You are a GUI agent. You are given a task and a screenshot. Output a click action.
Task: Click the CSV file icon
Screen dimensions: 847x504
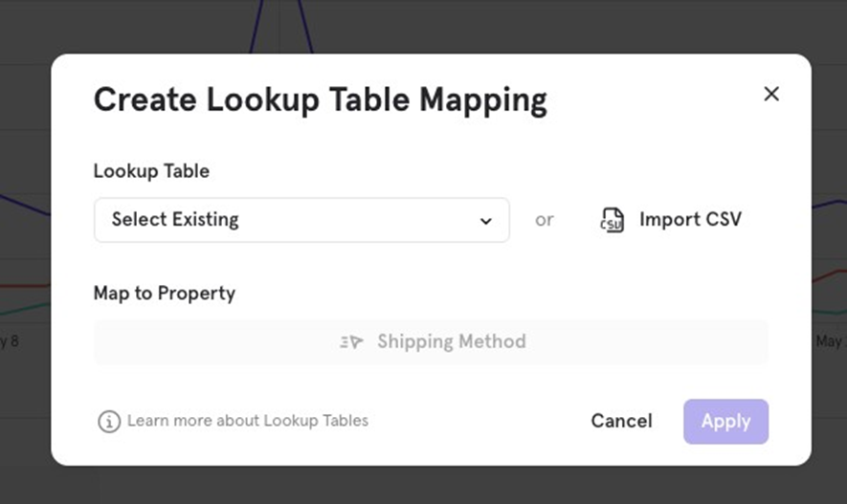coord(612,220)
